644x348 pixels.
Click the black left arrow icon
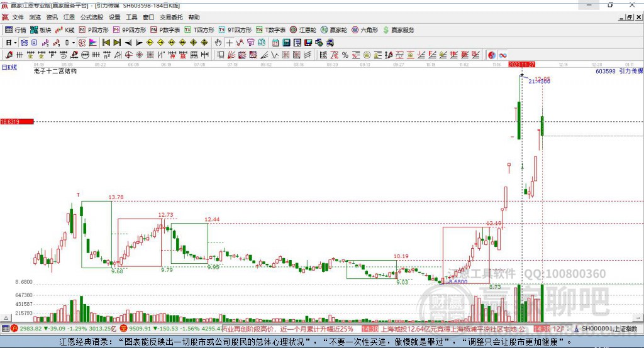pos(128,42)
